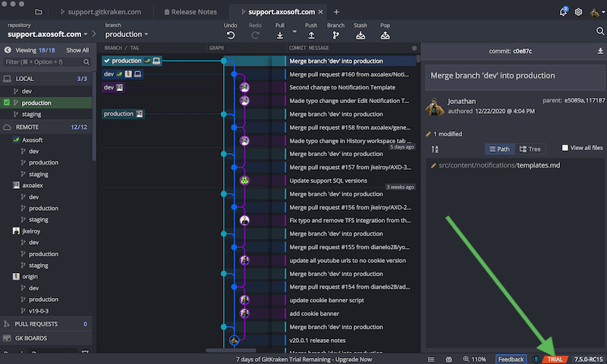The height and width of the screenshot is (364, 607).
Task: Stash changes using the Stash icon
Action: 360,35
